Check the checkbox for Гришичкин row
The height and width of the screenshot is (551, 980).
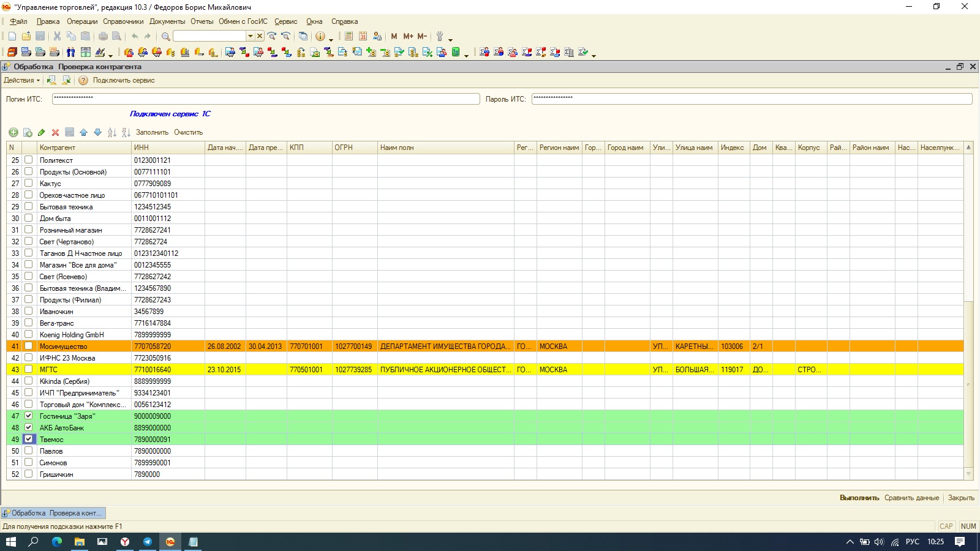tap(28, 474)
